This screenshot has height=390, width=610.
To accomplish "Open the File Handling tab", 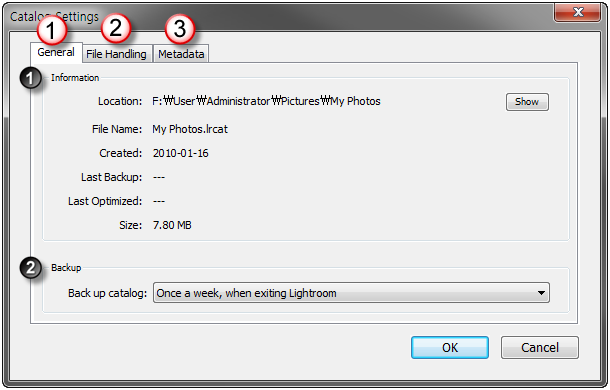I will tap(116, 54).
